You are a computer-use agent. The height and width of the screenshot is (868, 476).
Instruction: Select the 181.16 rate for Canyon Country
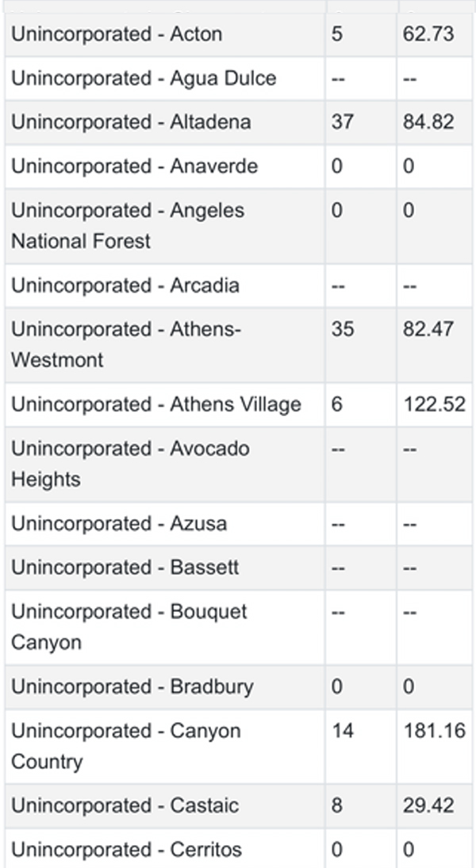coord(434,731)
